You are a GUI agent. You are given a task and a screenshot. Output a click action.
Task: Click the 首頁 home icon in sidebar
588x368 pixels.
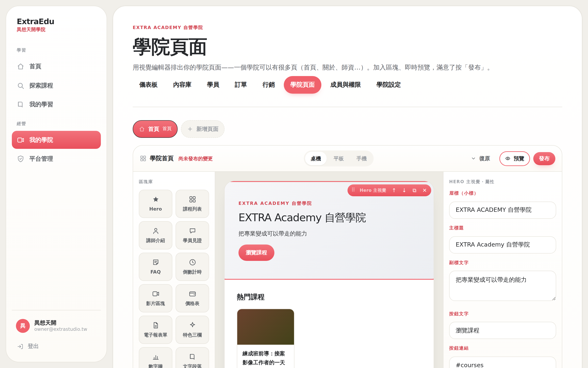coord(21,66)
